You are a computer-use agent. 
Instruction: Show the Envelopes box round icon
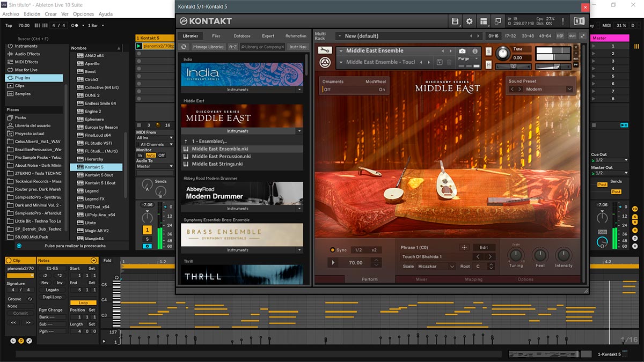pos(29,341)
